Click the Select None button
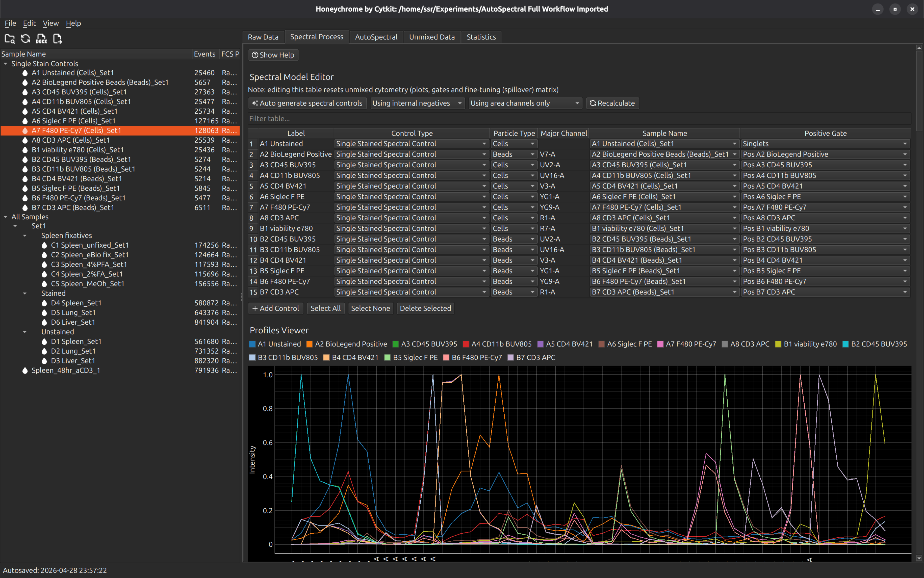The image size is (924, 578). point(370,309)
